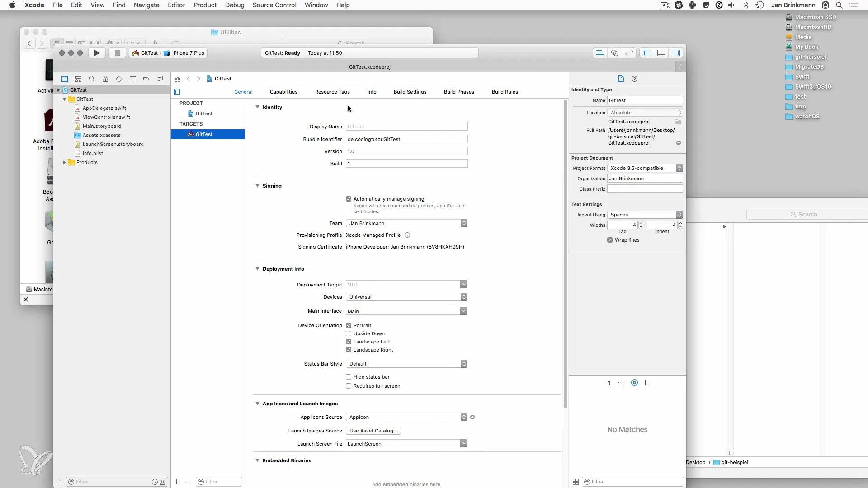Increment Tab width stepper
The image size is (868, 488).
click(641, 223)
